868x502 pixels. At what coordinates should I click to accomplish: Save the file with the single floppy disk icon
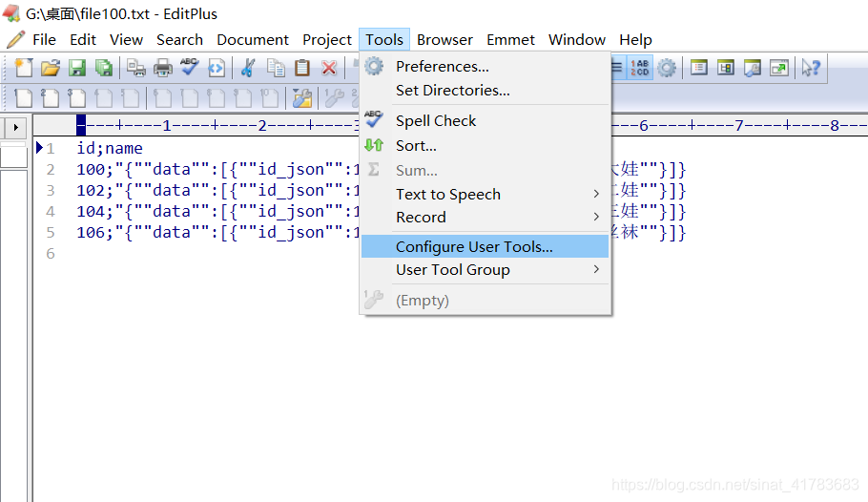(77, 68)
